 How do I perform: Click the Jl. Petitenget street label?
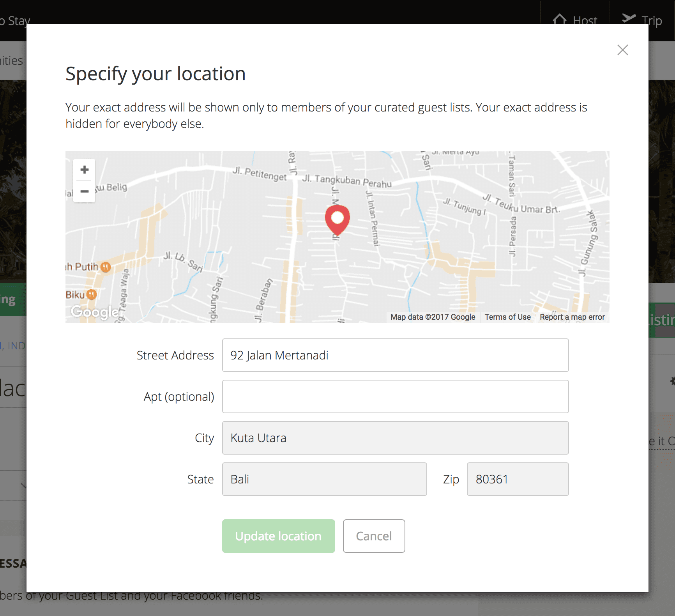click(x=260, y=174)
